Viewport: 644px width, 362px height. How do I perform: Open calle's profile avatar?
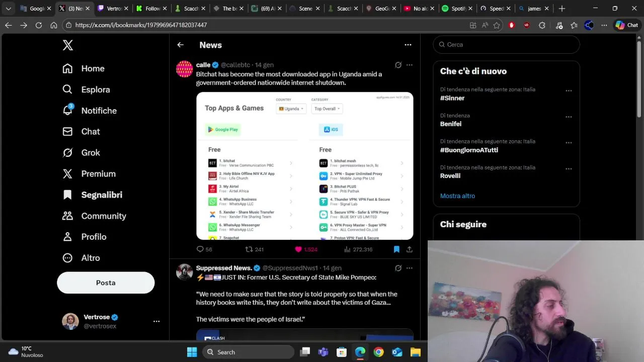[184, 69]
